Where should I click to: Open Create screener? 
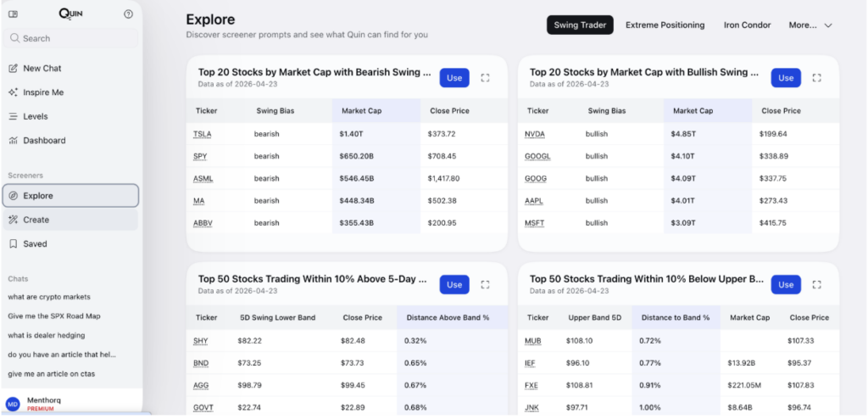pyautogui.click(x=70, y=220)
